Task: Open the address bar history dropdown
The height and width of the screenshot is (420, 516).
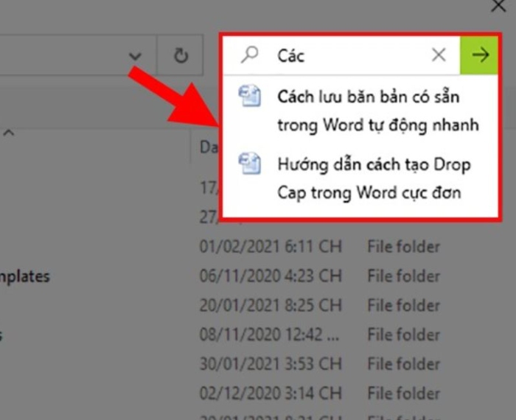Action: [135, 56]
